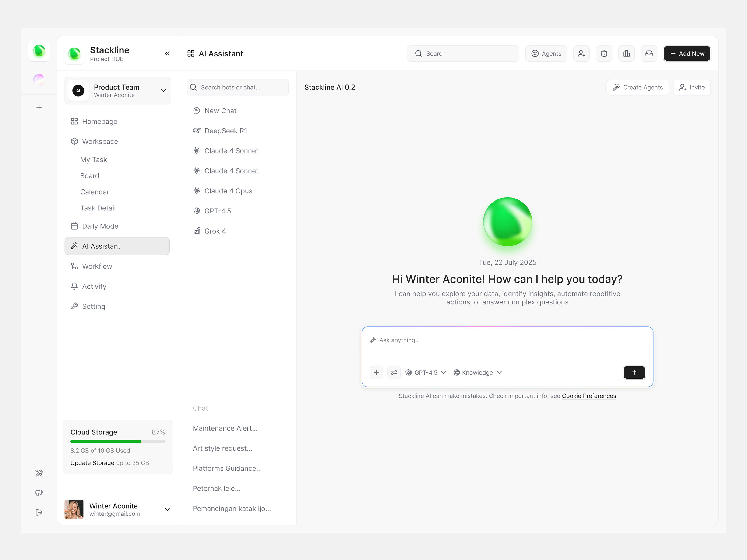747x560 pixels.
Task: Open the Knowledge source dropdown
Action: (478, 372)
